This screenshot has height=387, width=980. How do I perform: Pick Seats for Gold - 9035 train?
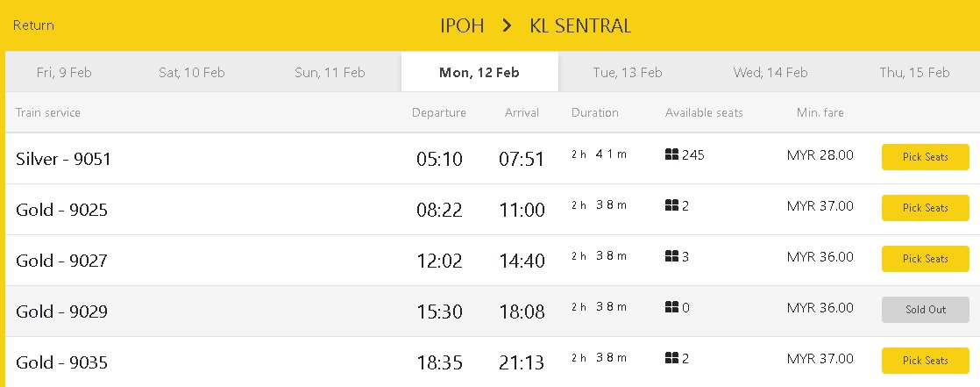tap(925, 361)
